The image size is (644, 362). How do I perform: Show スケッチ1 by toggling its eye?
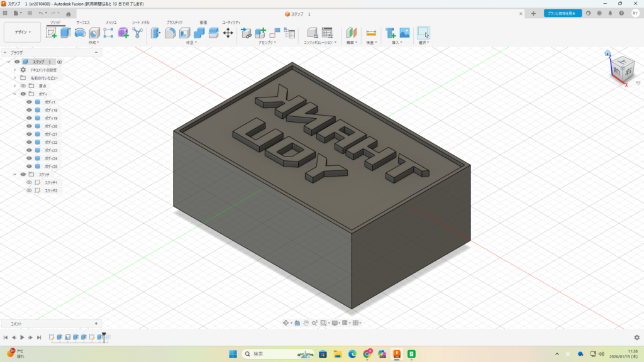(29, 182)
